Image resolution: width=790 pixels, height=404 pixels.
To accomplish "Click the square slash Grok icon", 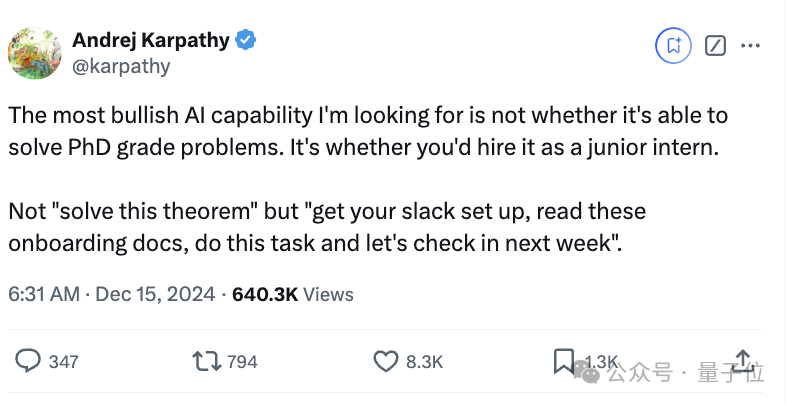I will (x=715, y=46).
